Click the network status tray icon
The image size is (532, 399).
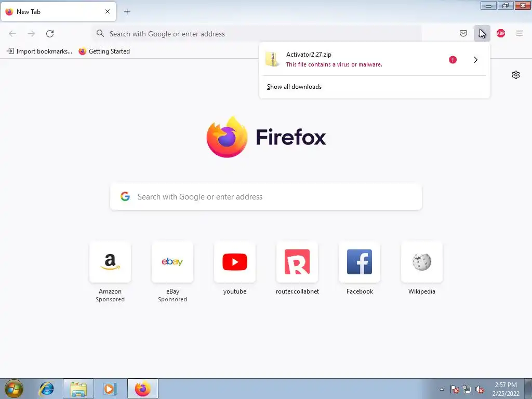[467, 389]
